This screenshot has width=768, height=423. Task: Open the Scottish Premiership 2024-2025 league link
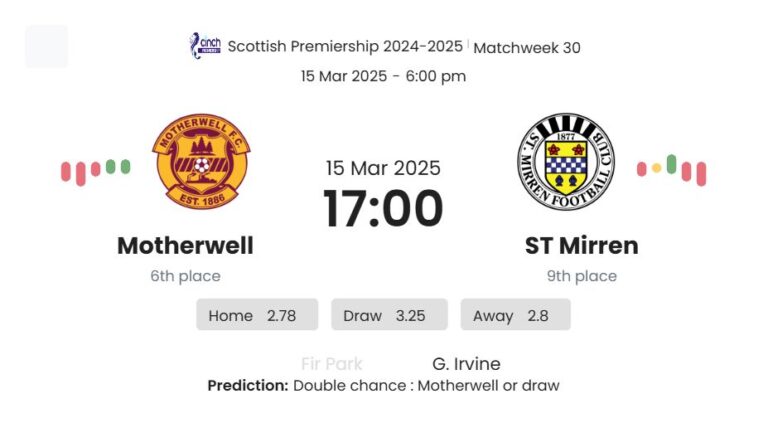[x=345, y=46]
